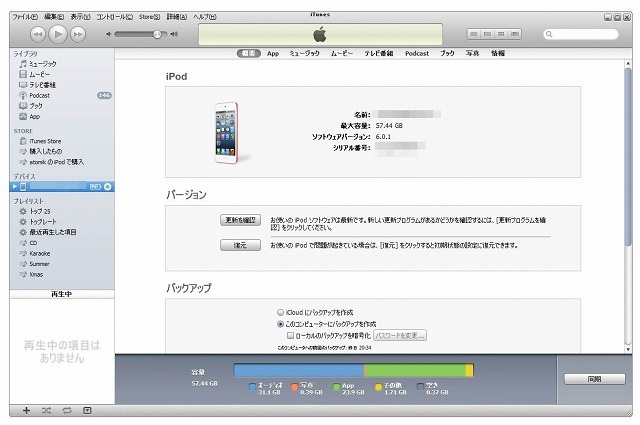Enable ローカルのバックアップを暗号化 checkbox

tap(291, 336)
